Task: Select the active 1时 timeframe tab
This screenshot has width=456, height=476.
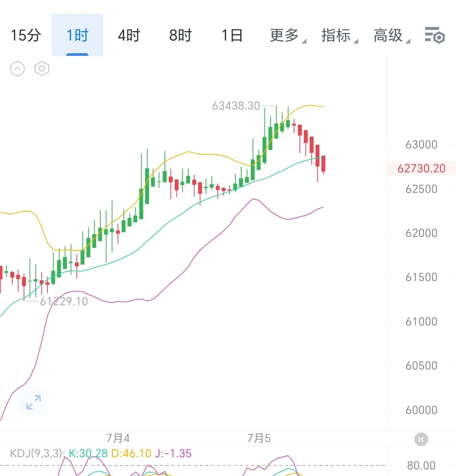Action: 78,35
